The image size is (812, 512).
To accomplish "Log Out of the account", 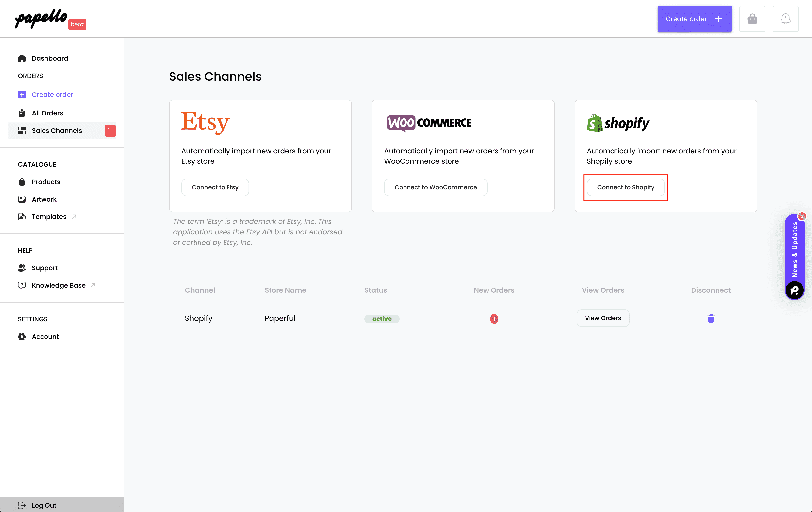I will point(44,505).
